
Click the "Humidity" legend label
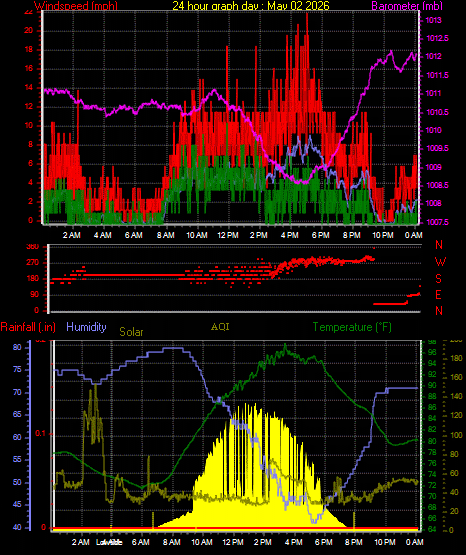coord(86,327)
